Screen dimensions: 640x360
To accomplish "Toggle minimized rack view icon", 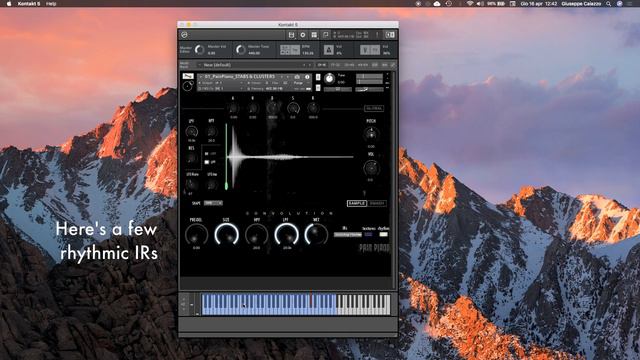I will click(x=326, y=35).
